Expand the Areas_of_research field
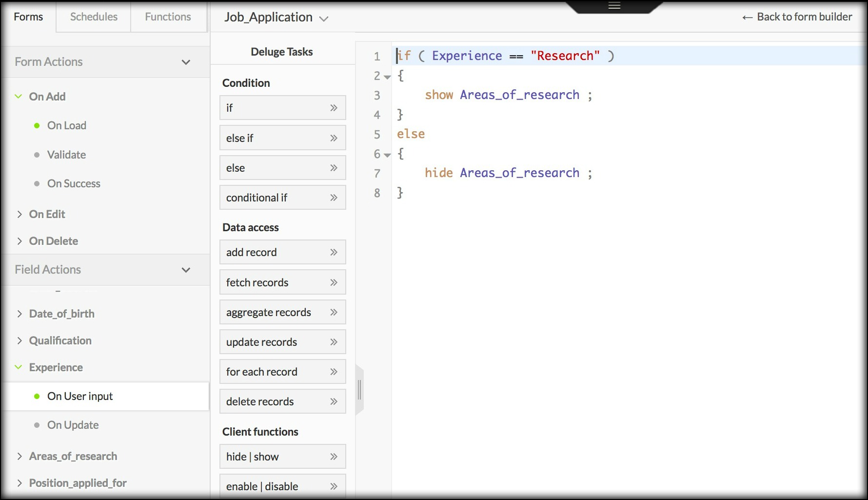 click(20, 456)
